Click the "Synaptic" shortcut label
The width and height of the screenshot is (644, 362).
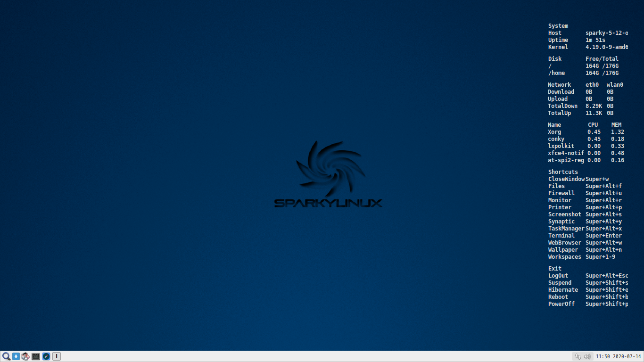(561, 222)
